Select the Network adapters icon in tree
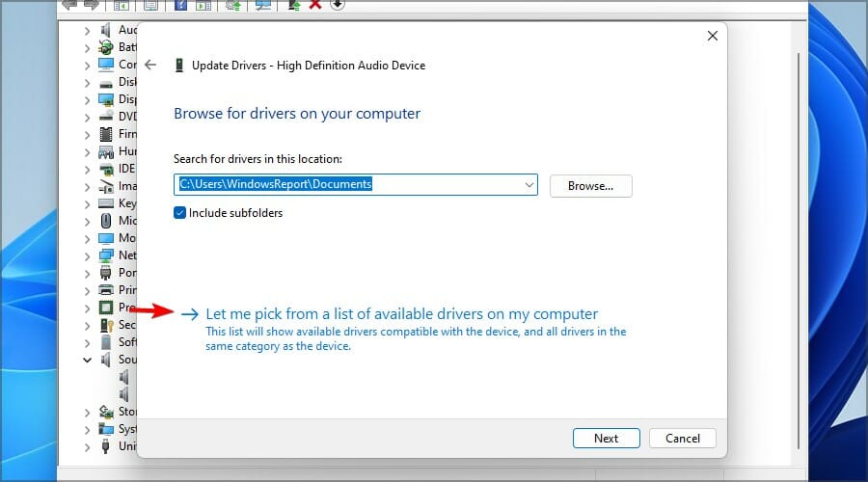Image resolution: width=868 pixels, height=482 pixels. [x=106, y=255]
